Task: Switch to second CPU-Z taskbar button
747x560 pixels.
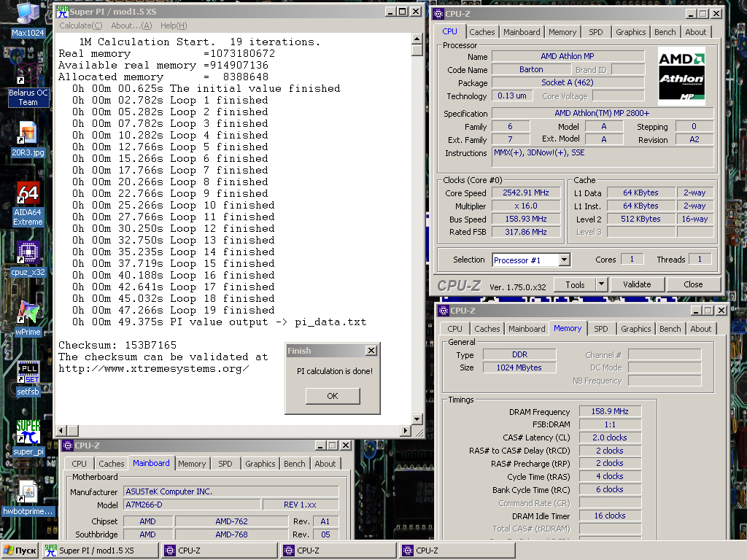Action: coord(338,551)
